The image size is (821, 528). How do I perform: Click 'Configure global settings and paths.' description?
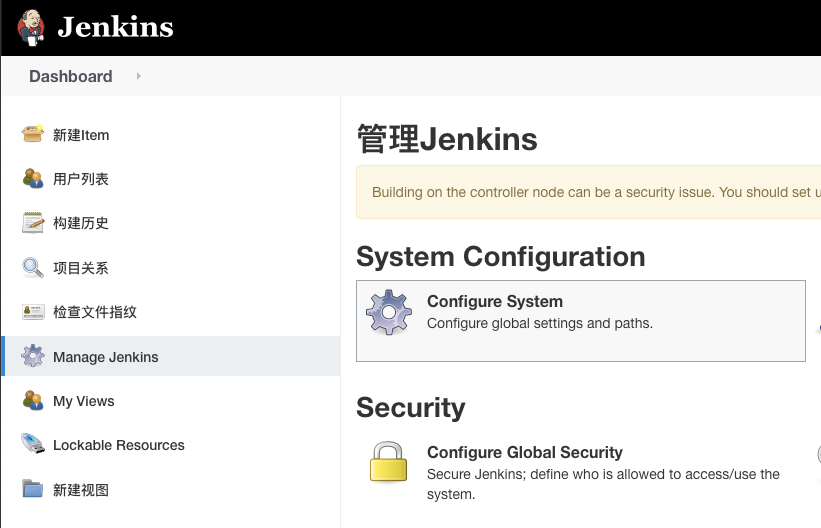click(540, 324)
